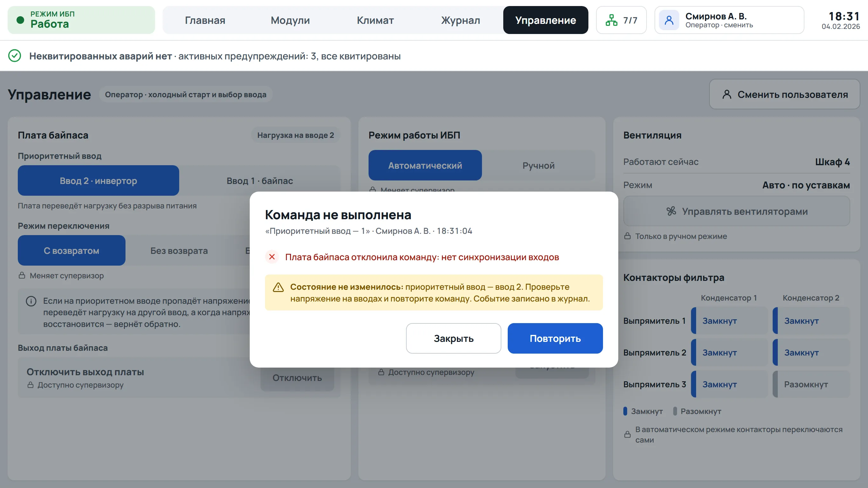Image resolution: width=868 pixels, height=488 pixels.
Task: Toggle Выпрямитель 3 Конденсатор 2 contactor Разомкнут
Action: pyautogui.click(x=811, y=384)
